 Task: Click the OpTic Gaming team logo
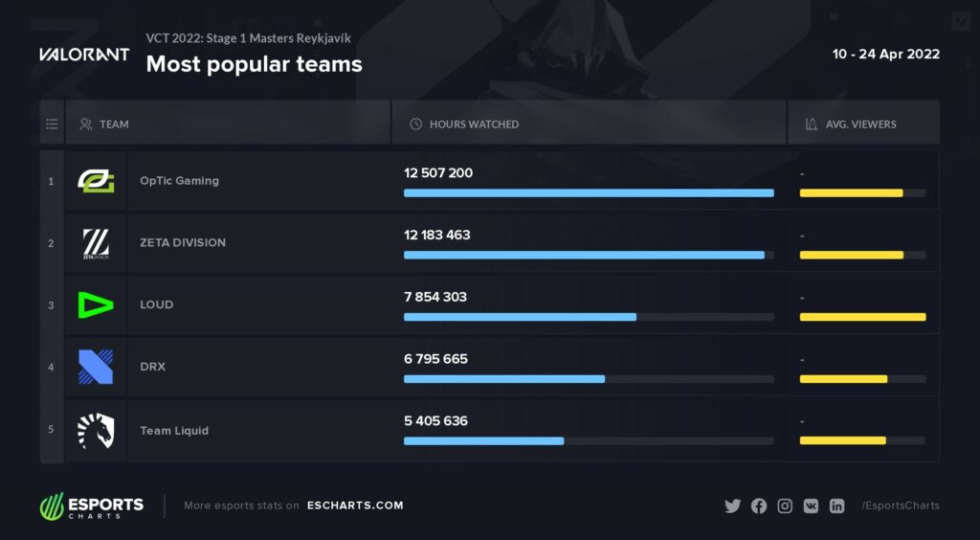[x=97, y=181]
